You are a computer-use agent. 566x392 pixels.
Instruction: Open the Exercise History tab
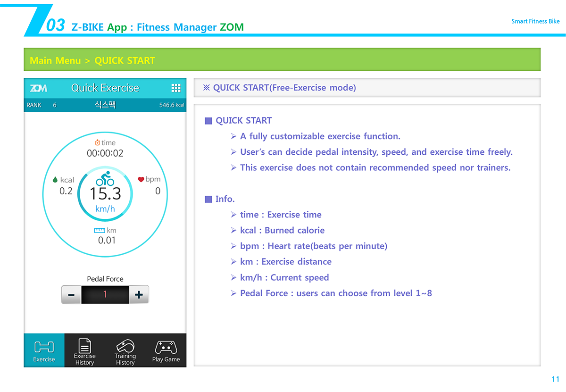[84, 350]
